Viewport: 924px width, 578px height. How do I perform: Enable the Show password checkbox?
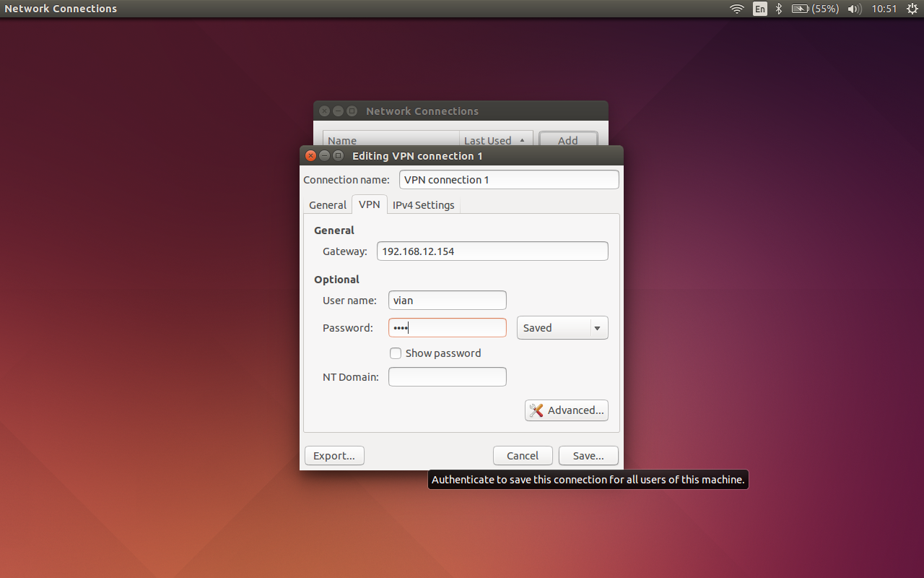(396, 353)
